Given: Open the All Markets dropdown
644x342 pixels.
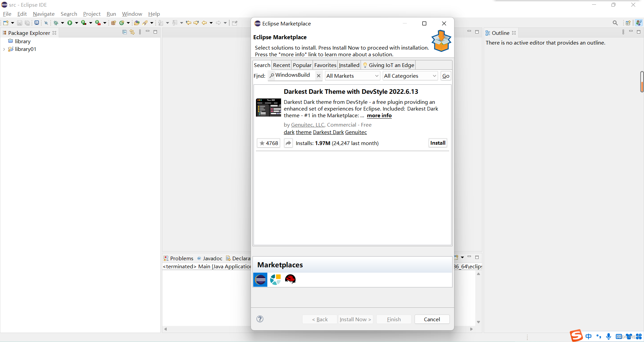Looking at the screenshot, I should pyautogui.click(x=353, y=76).
